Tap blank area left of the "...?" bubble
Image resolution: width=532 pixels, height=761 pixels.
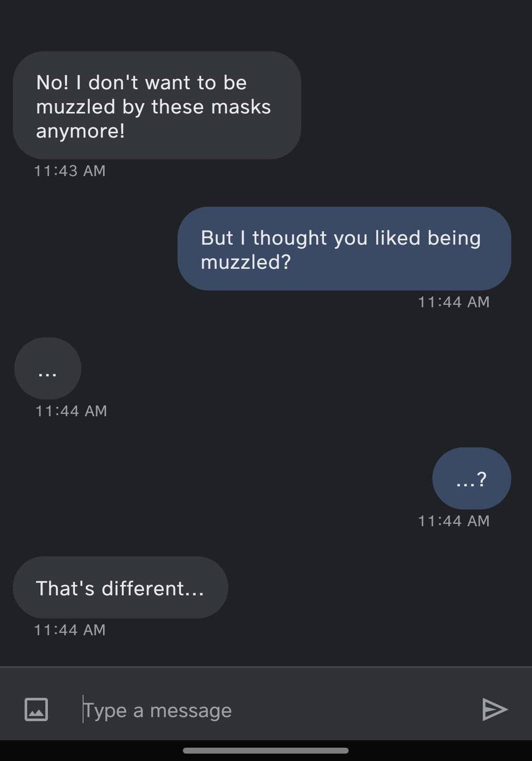tap(222, 478)
